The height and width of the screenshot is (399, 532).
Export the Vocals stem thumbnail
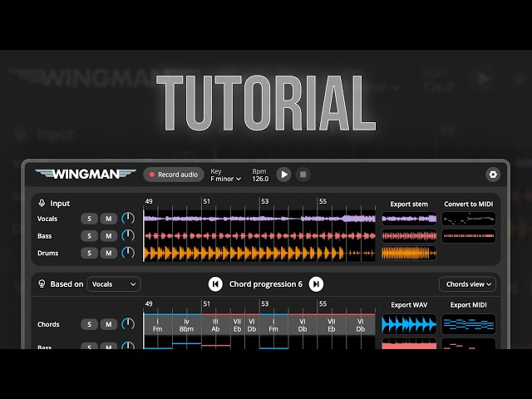coord(409,219)
